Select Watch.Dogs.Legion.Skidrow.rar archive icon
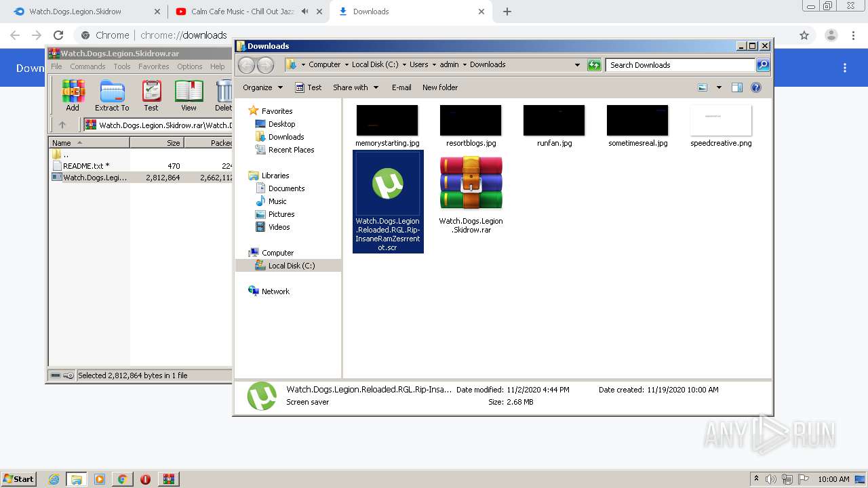The image size is (868, 488). [471, 195]
